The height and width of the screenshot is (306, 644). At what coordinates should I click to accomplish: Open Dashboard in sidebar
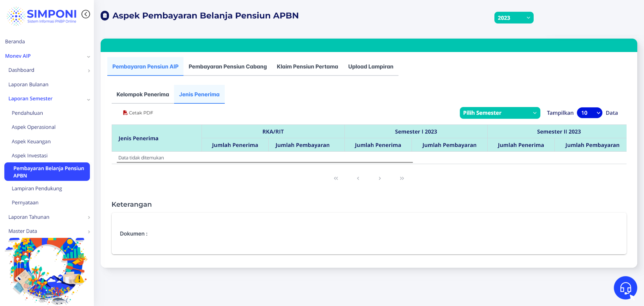pos(21,70)
